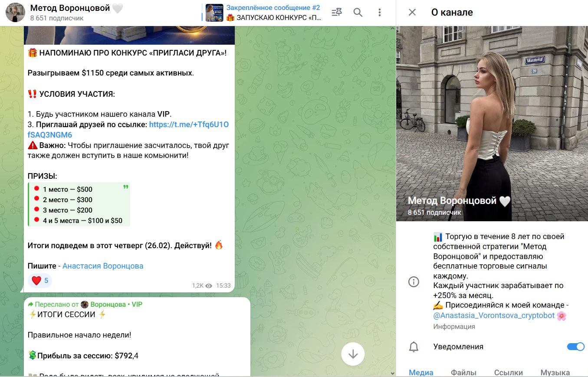The width and height of the screenshot is (588, 377).
Task: Switch to the Файлы tab
Action: click(463, 372)
